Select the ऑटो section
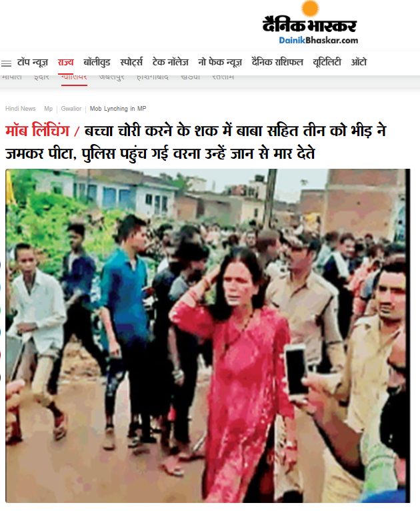The width and height of the screenshot is (420, 511). pyautogui.click(x=359, y=62)
